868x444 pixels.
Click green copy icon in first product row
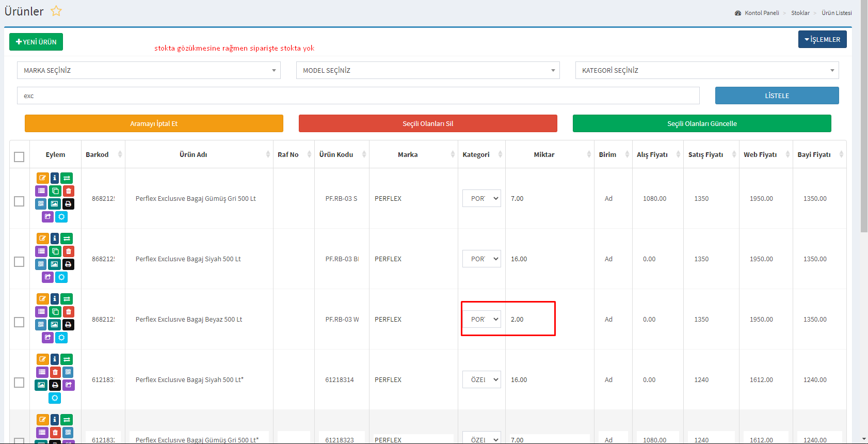tap(55, 191)
